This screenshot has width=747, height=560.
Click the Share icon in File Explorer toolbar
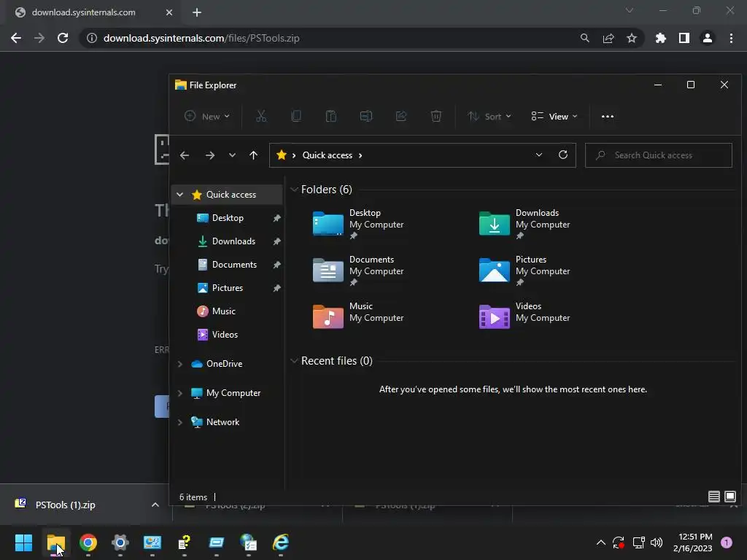pyautogui.click(x=401, y=116)
